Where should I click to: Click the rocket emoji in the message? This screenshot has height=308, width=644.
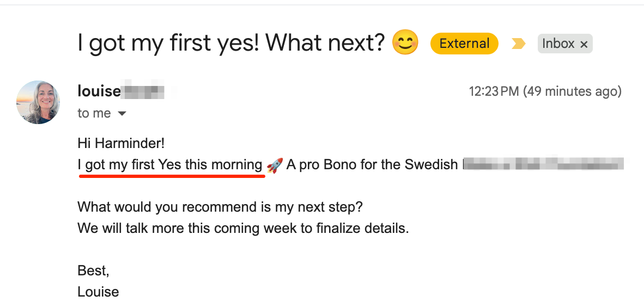click(x=275, y=165)
